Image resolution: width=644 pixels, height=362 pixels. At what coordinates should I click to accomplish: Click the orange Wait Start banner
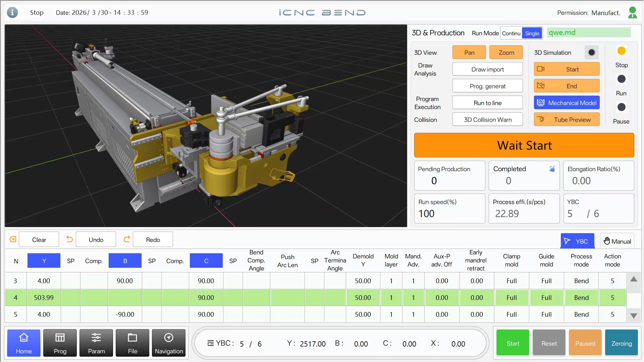[x=524, y=145]
